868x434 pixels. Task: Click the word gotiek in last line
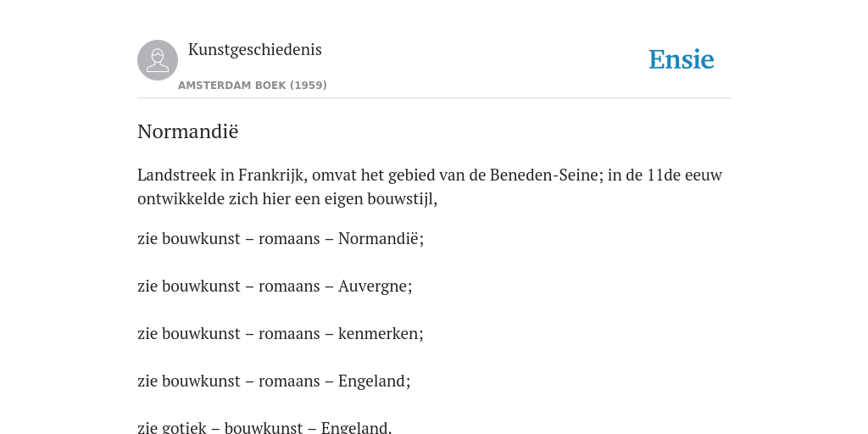(175, 428)
